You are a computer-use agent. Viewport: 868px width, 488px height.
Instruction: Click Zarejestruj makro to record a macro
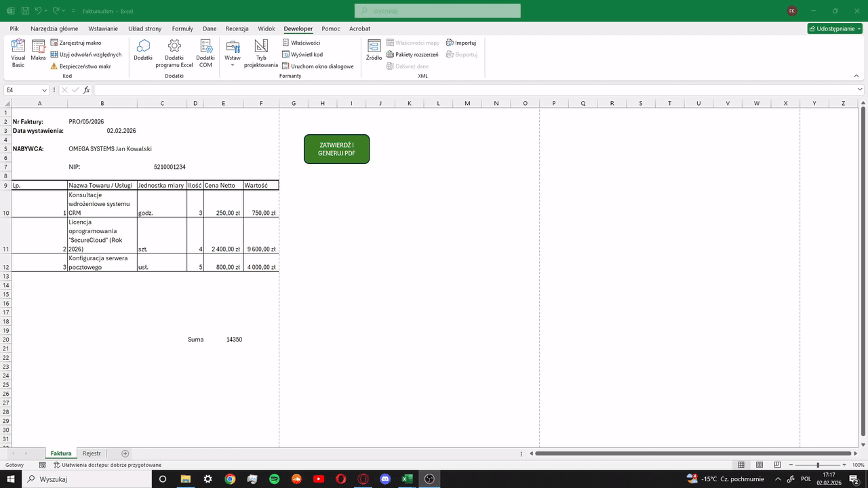tap(76, 43)
